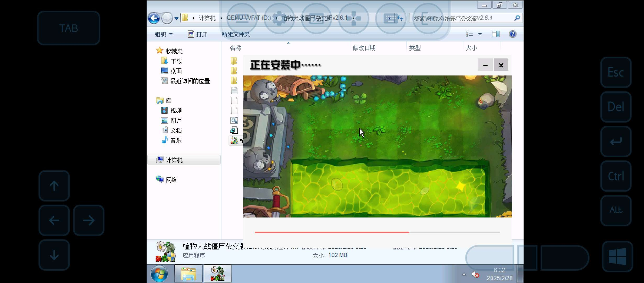This screenshot has height=283, width=644.
Task: Open the 组织 dropdown menu
Action: tap(163, 34)
